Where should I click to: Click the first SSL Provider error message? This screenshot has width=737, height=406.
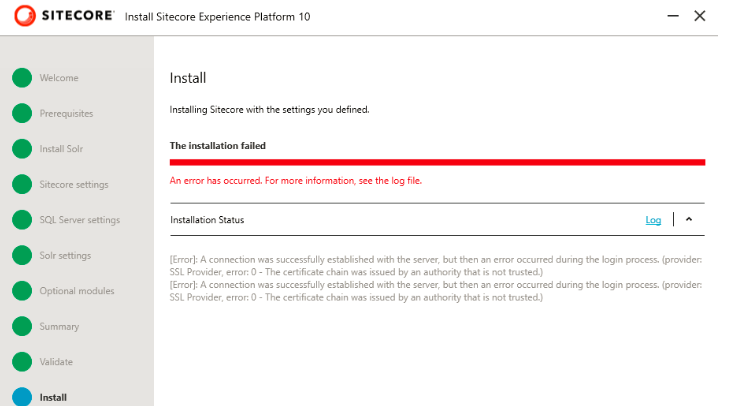[436, 265]
